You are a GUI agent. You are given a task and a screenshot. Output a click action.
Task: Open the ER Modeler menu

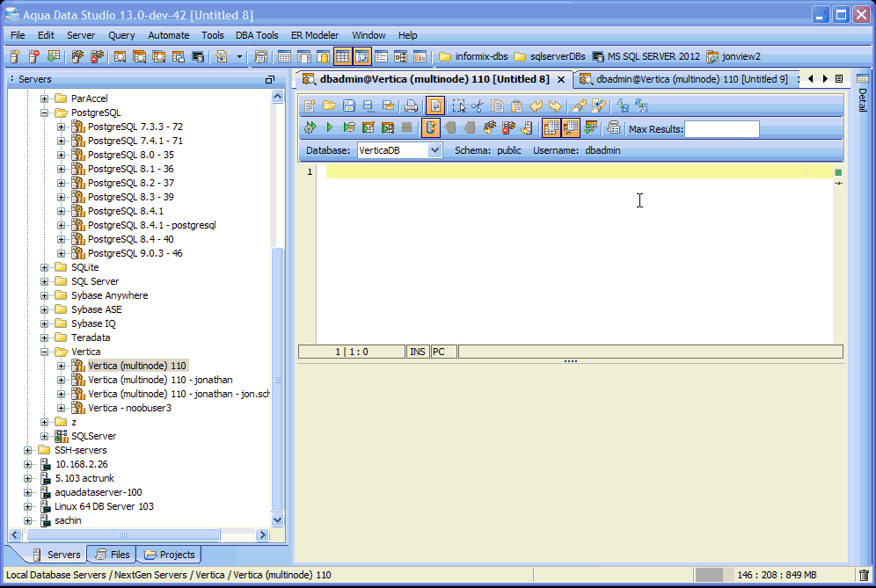coord(315,35)
